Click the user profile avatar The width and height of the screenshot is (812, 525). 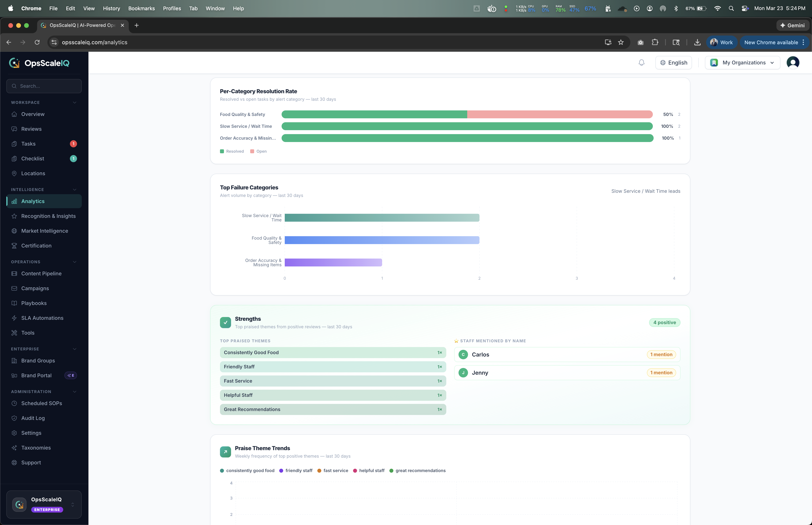[793, 63]
